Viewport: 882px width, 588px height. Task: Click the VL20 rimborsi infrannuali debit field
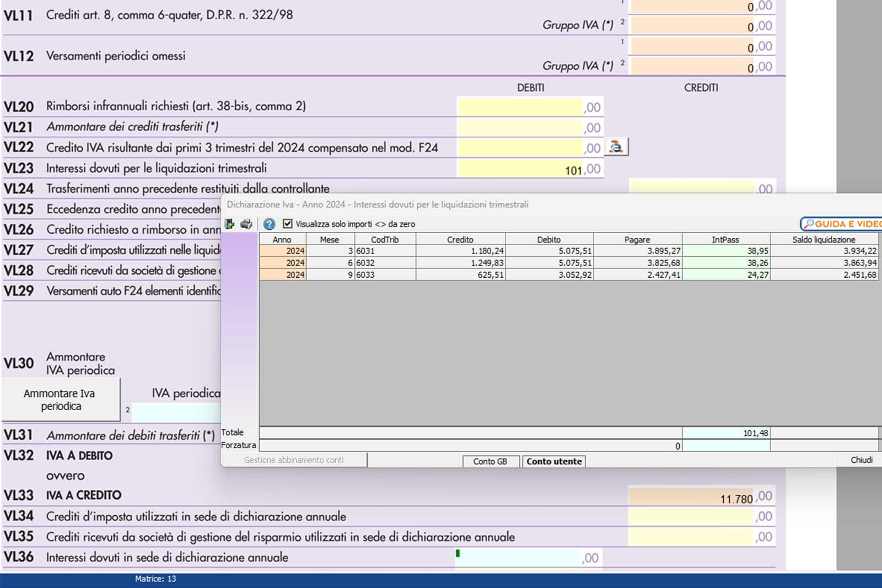click(520, 107)
